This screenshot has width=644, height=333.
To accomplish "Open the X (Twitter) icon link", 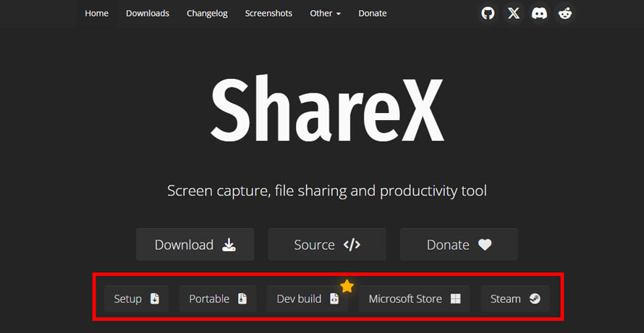I will click(x=514, y=14).
